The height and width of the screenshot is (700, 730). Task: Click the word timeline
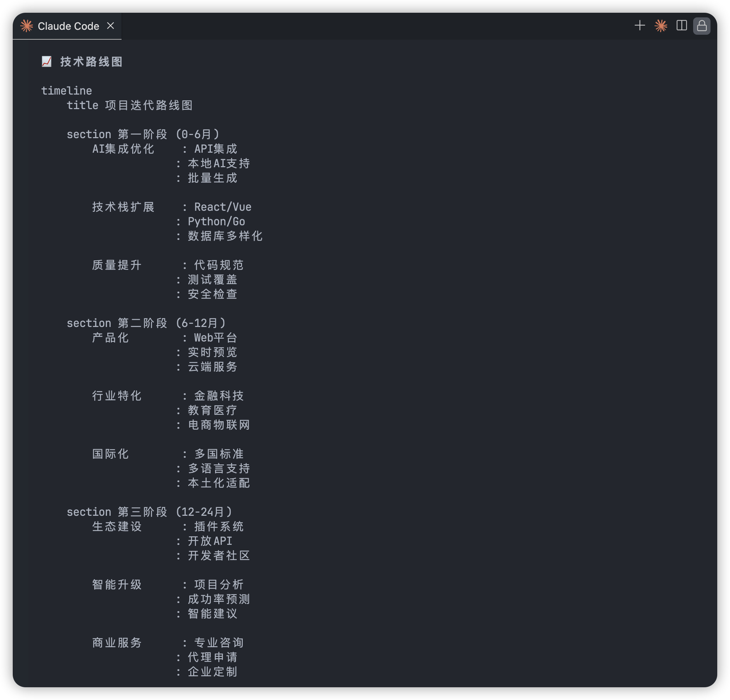(x=66, y=90)
